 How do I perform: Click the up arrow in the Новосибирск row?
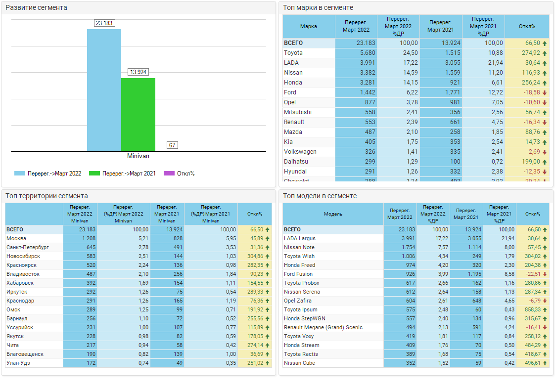pyautogui.click(x=268, y=257)
